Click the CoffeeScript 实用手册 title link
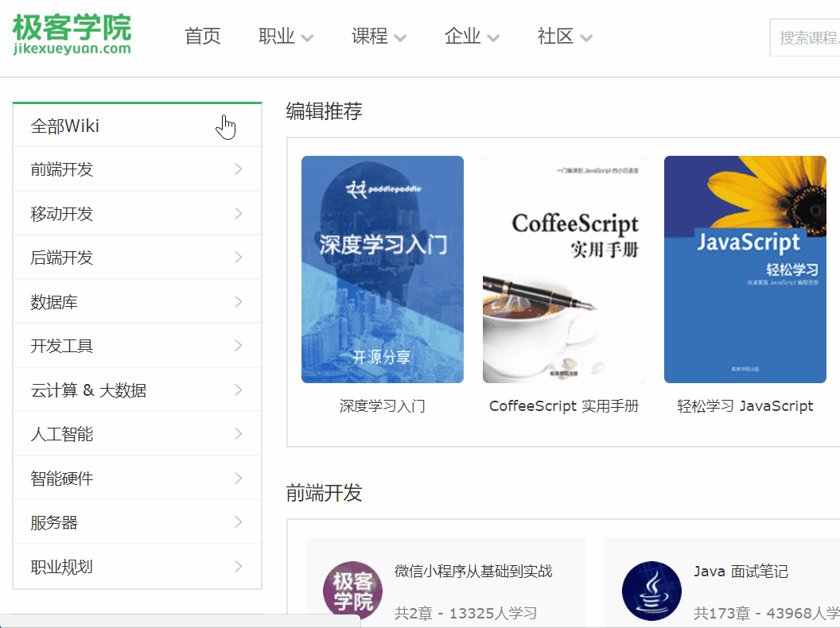The width and height of the screenshot is (840, 628). tap(564, 406)
